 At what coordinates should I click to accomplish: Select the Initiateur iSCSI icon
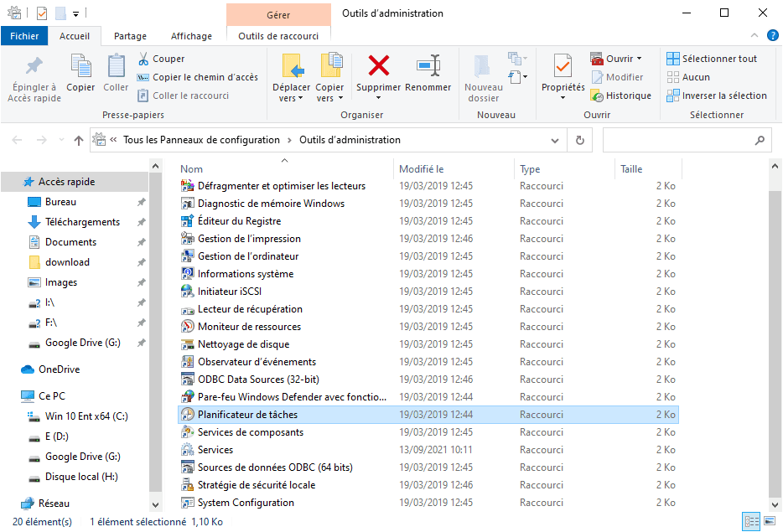[187, 292]
